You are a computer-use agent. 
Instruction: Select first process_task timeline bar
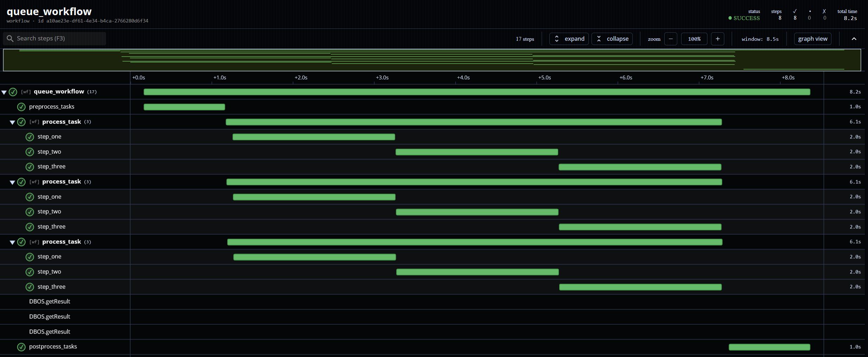pyautogui.click(x=474, y=122)
